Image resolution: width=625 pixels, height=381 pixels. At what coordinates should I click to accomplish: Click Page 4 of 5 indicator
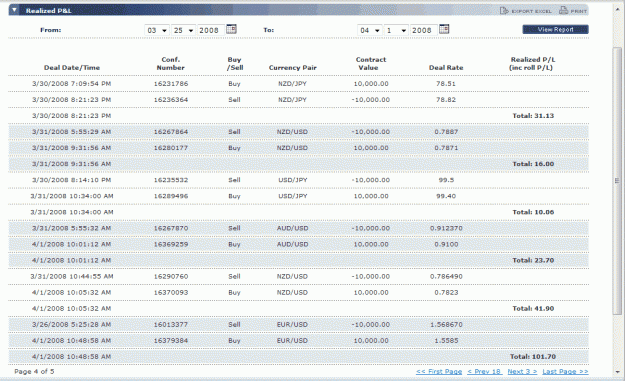coord(34,371)
